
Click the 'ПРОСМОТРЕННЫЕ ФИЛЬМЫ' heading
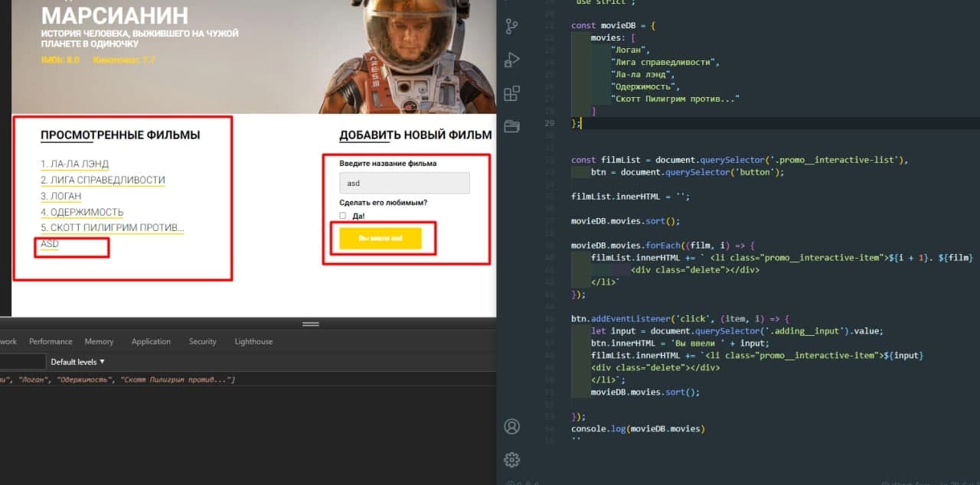[x=120, y=135]
